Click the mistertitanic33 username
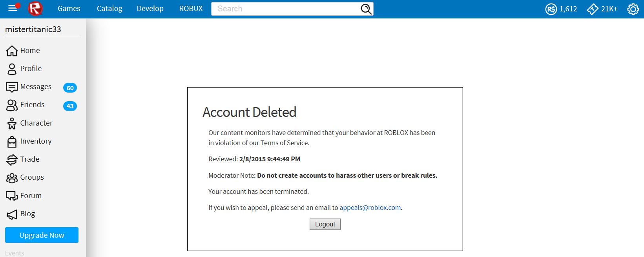644x257 pixels. click(33, 29)
